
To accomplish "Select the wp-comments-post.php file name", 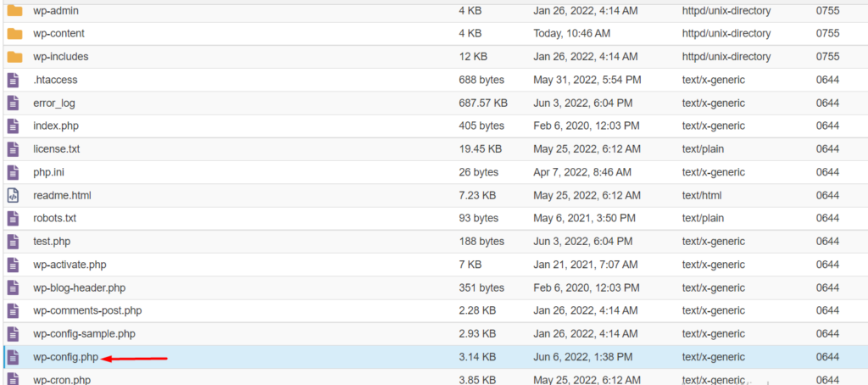I will pos(87,310).
